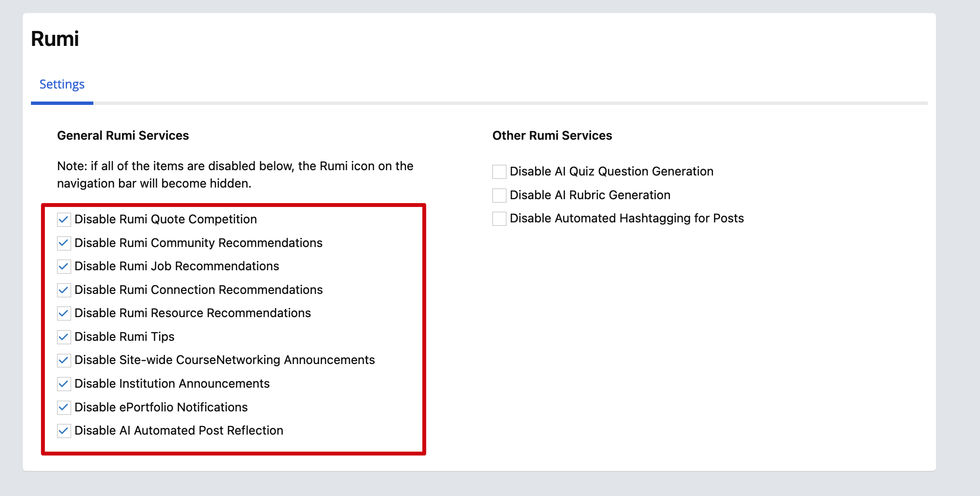Toggle Disable Rumi Community Recommendations checkbox
This screenshot has height=496, width=980.
[x=64, y=243]
